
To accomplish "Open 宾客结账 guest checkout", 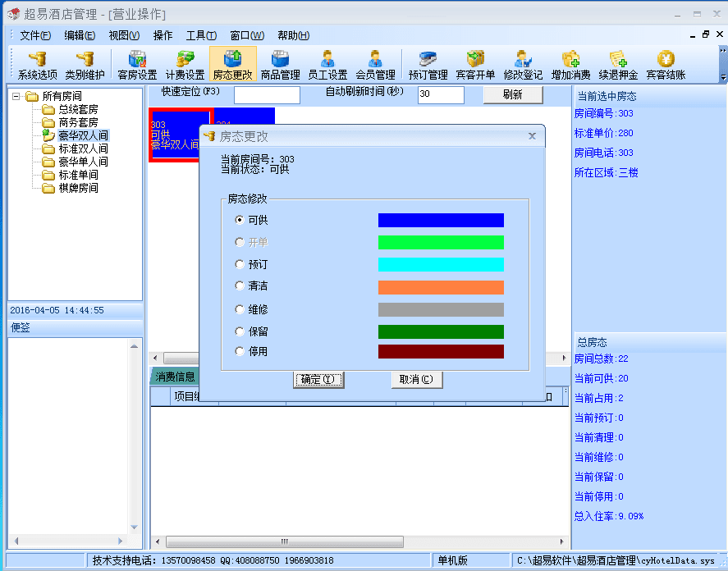I will (666, 65).
